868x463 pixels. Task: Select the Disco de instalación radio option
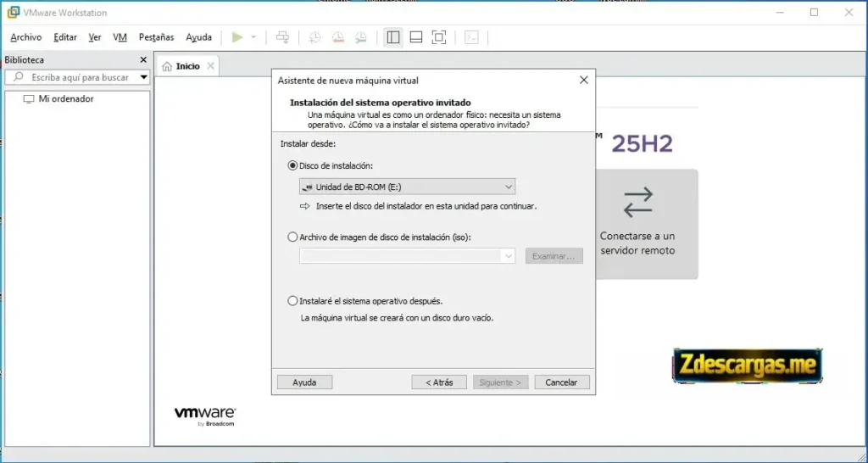pos(292,165)
